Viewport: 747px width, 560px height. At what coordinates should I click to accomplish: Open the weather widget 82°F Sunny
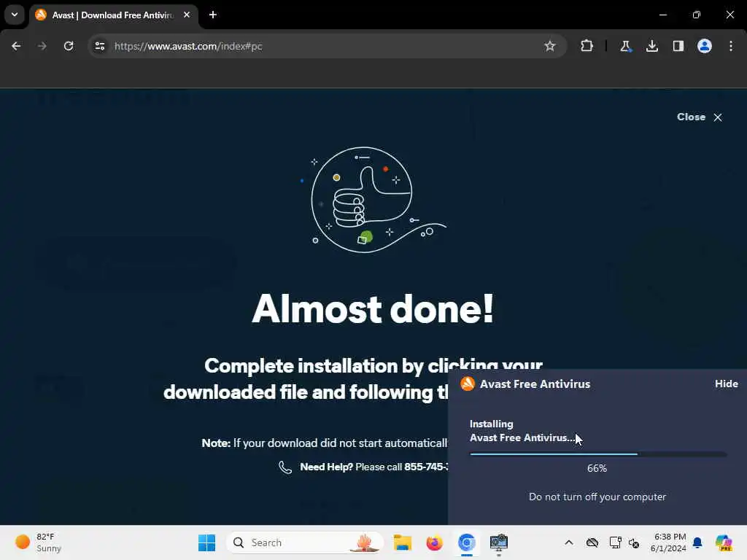[x=39, y=542]
